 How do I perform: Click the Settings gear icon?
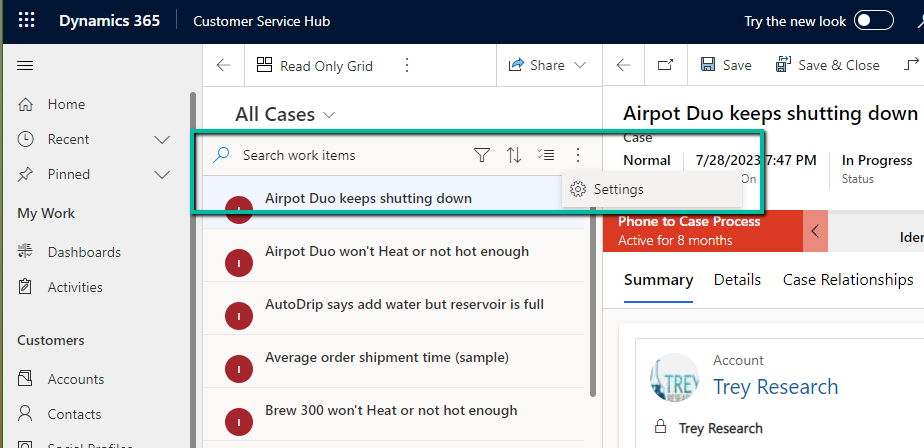tap(578, 189)
